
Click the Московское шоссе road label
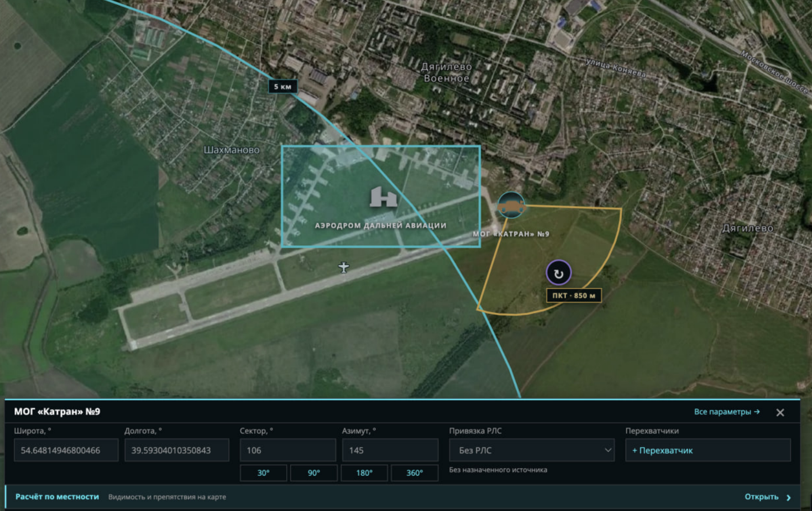774,72
